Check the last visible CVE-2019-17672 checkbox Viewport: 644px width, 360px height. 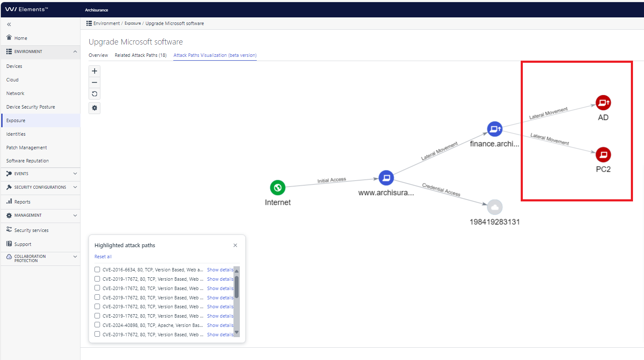click(x=97, y=334)
